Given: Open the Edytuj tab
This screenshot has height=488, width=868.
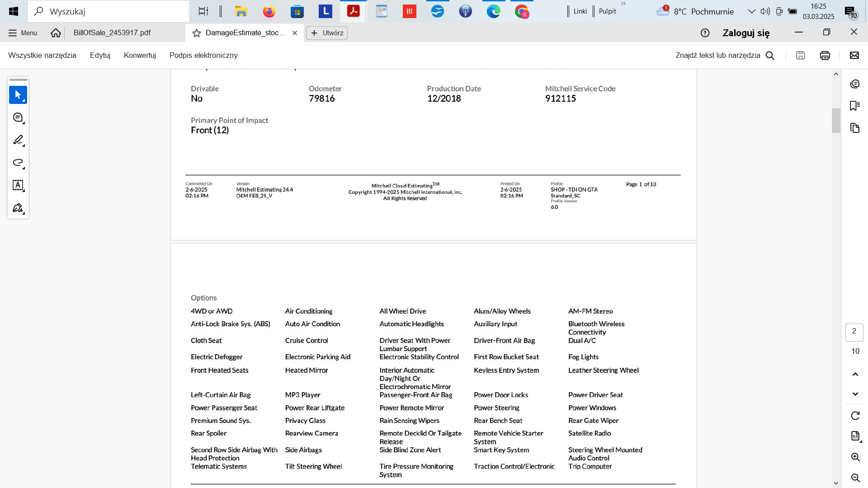Looking at the screenshot, I should 100,55.
